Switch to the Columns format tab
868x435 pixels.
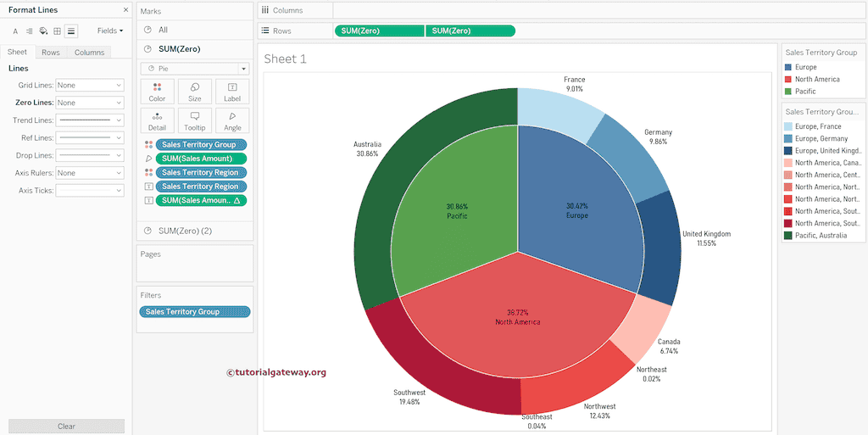pos(89,53)
